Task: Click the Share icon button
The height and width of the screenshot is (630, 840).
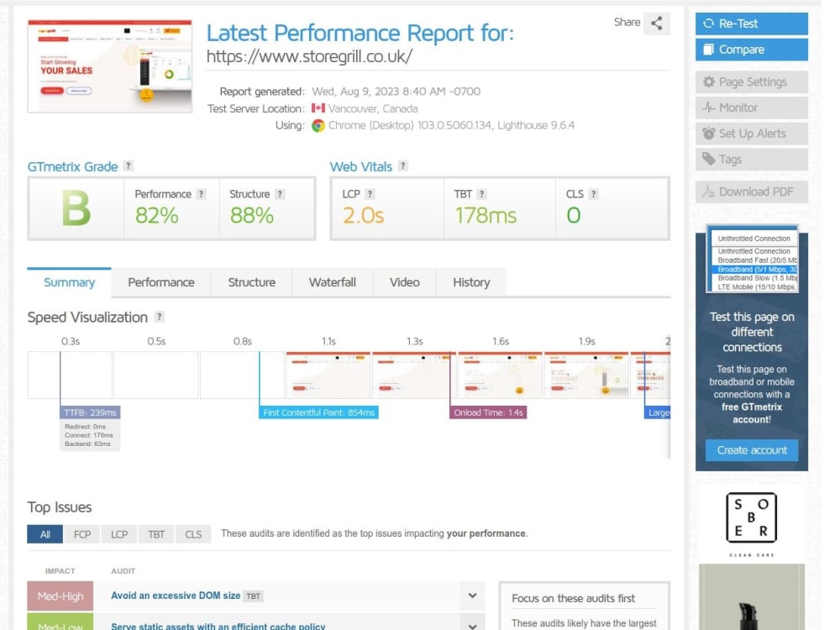Action: [x=656, y=23]
